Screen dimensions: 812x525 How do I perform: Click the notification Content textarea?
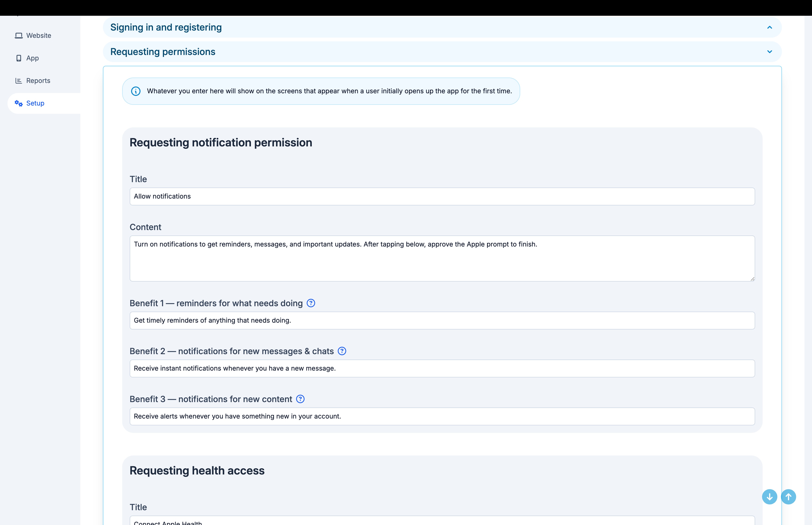click(x=442, y=259)
